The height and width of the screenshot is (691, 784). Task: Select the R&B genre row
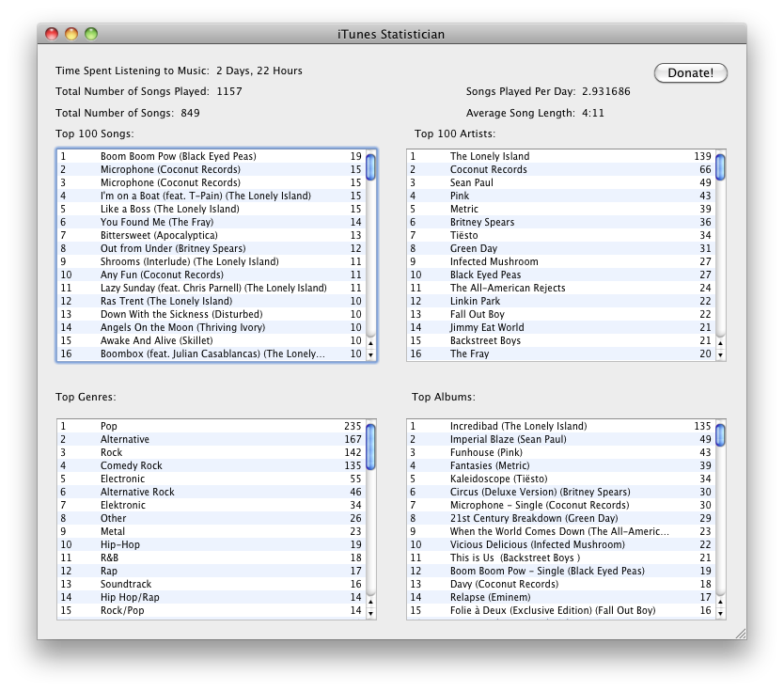(212, 558)
